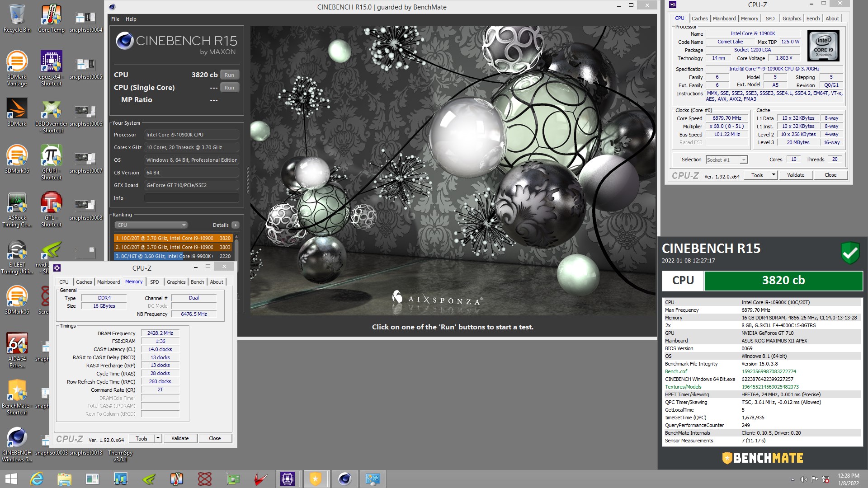
Task: Click Textures/Models integrity entry
Action: [x=683, y=387]
